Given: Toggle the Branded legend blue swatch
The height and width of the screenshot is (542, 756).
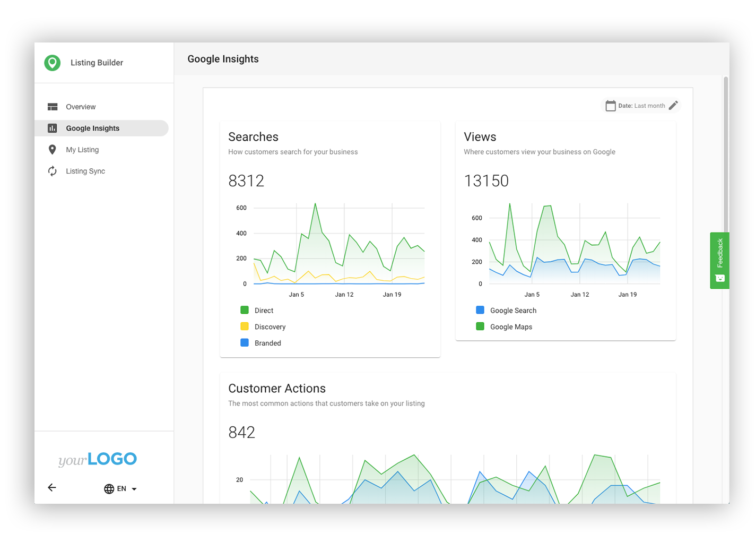Looking at the screenshot, I should pos(245,343).
